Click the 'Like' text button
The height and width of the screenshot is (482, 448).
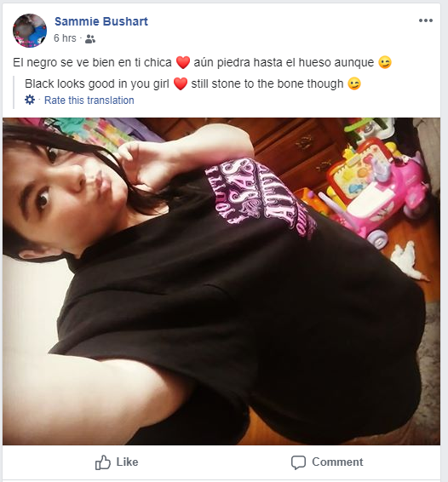[127, 462]
